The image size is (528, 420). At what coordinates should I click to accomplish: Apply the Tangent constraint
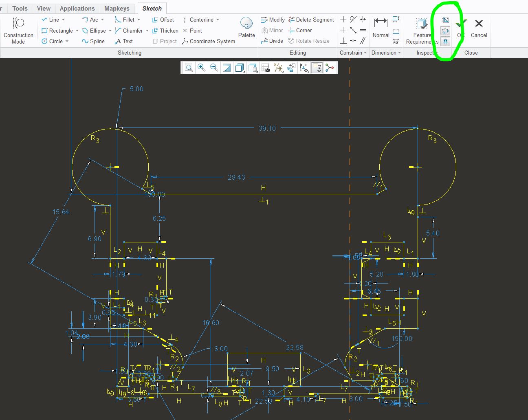(353, 20)
